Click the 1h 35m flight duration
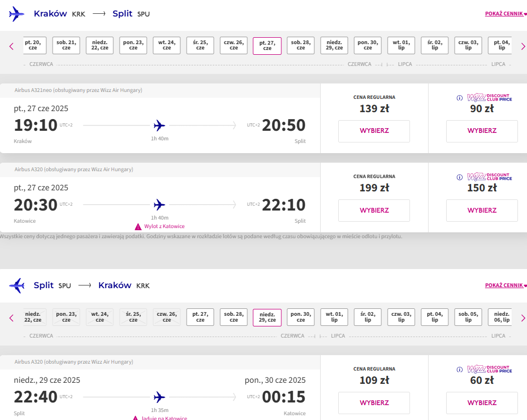Viewport: 527px width, 420px height. pos(160,410)
